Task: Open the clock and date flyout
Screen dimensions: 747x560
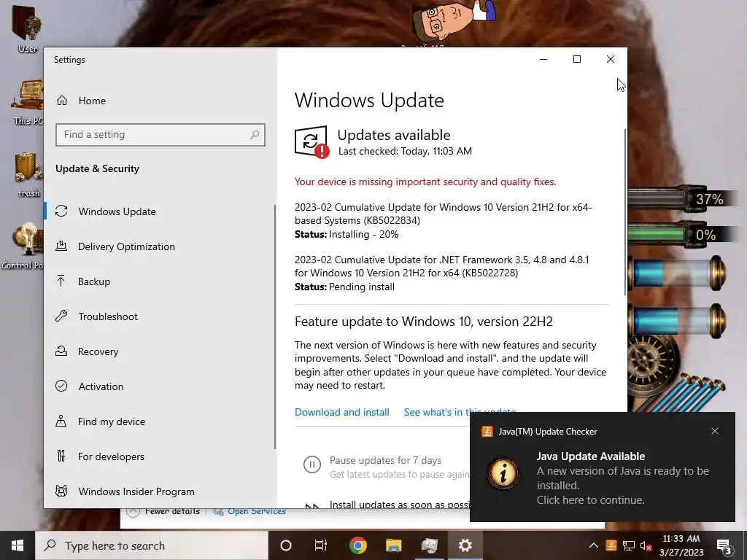Action: click(681, 545)
